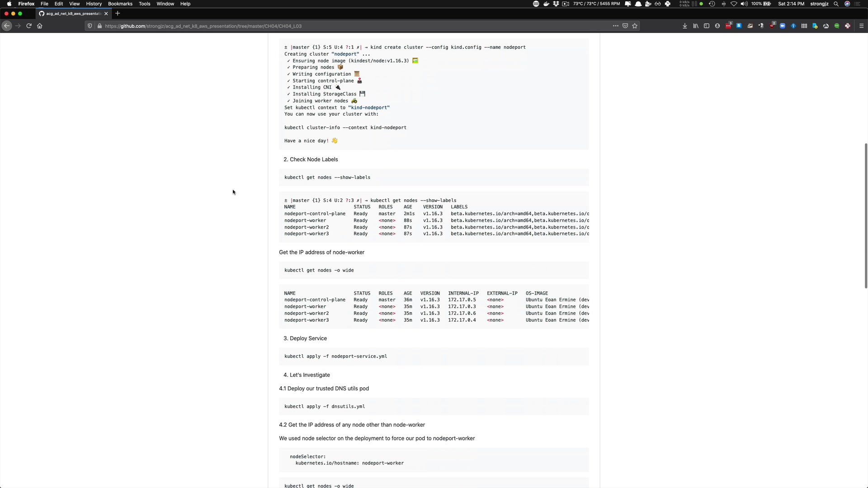Save the page to Pocket
Image resolution: width=868 pixels, height=488 pixels.
point(625,26)
